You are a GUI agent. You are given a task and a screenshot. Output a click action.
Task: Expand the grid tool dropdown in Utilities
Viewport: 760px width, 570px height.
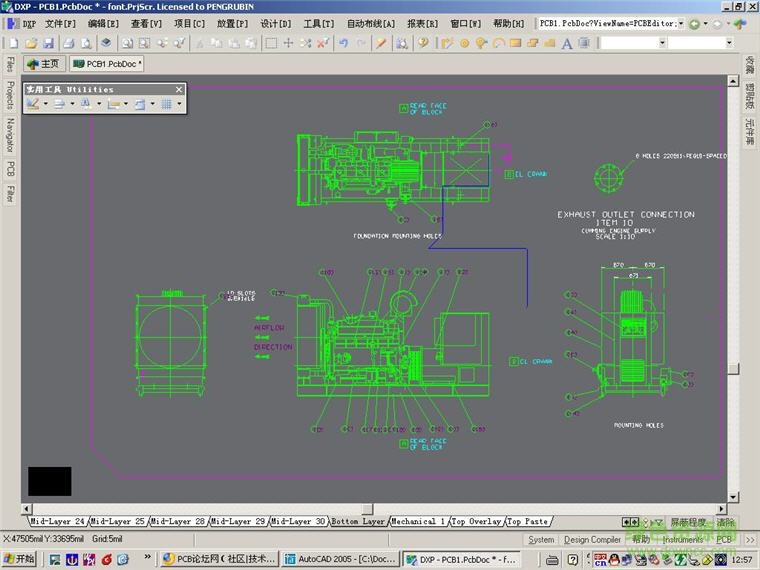(x=179, y=104)
